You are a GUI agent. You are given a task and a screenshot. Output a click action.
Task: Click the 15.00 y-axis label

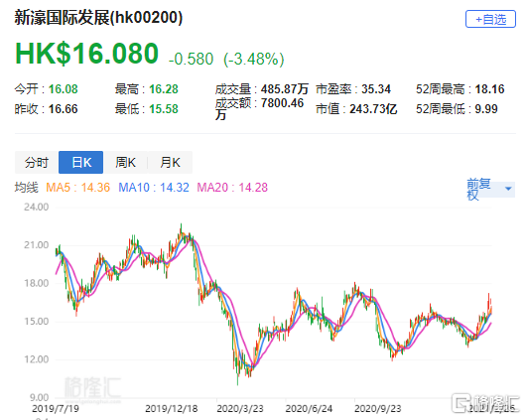[x=37, y=322]
